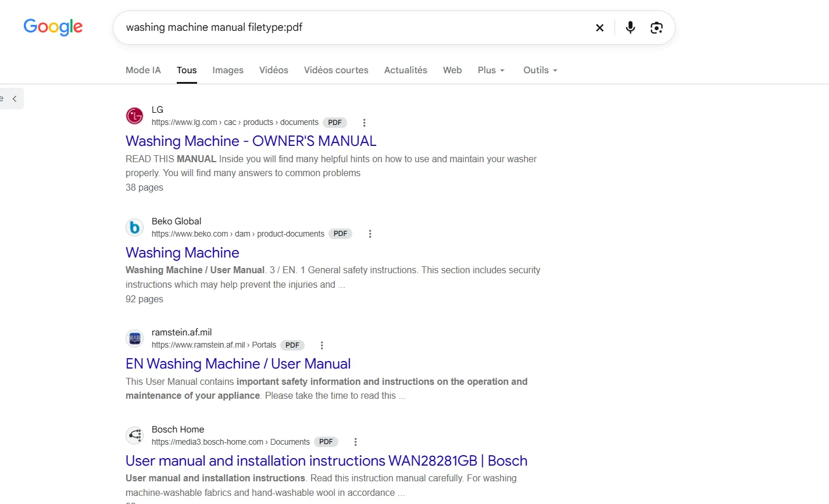
Task: Click the ramstein.af.mil site favicon
Action: click(135, 338)
